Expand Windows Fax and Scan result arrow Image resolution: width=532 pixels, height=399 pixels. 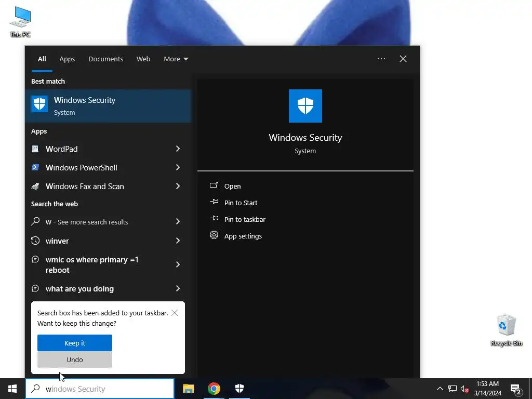click(x=178, y=186)
